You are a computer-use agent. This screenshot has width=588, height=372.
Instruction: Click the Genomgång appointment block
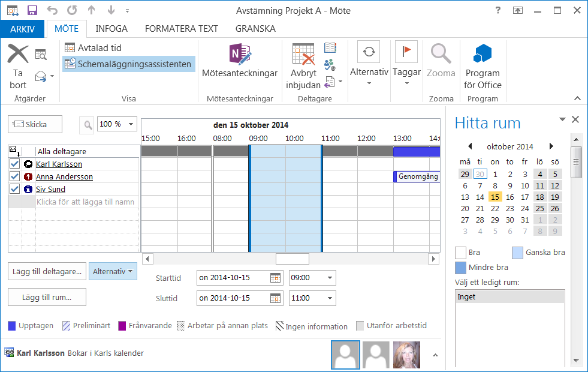click(x=417, y=176)
